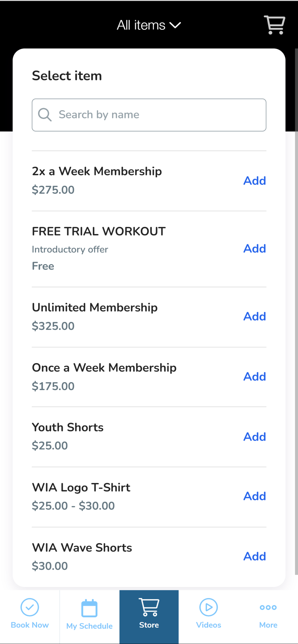Open the shopping cart icon in header

click(274, 25)
